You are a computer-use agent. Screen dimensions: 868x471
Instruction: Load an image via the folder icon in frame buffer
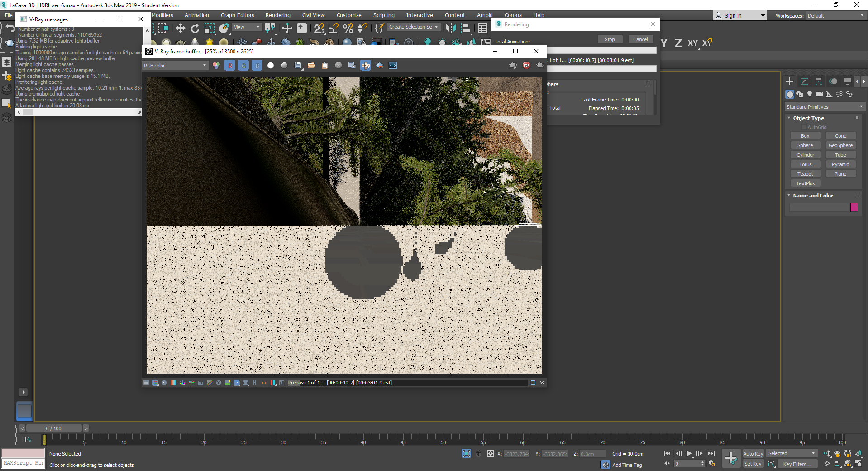(x=311, y=66)
